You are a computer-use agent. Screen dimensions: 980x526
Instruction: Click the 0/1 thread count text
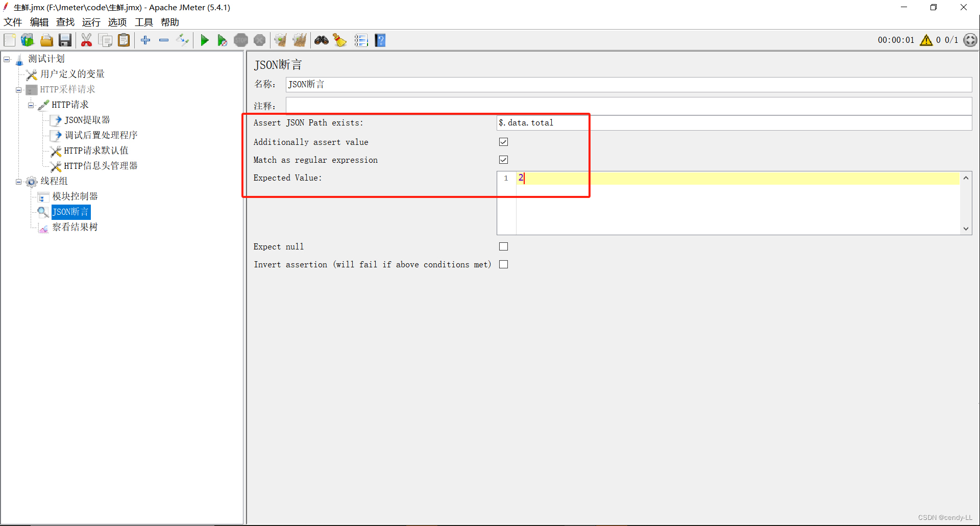point(951,40)
